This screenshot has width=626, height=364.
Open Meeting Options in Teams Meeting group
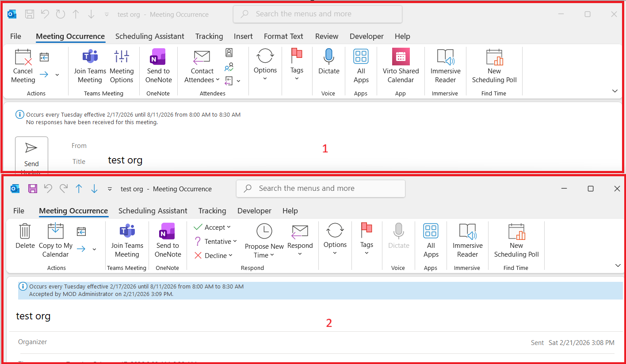click(122, 66)
